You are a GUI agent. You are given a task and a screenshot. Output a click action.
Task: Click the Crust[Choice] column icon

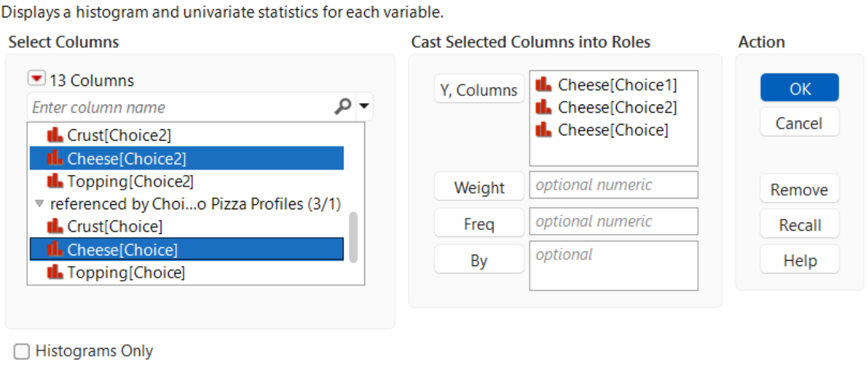coord(55,227)
